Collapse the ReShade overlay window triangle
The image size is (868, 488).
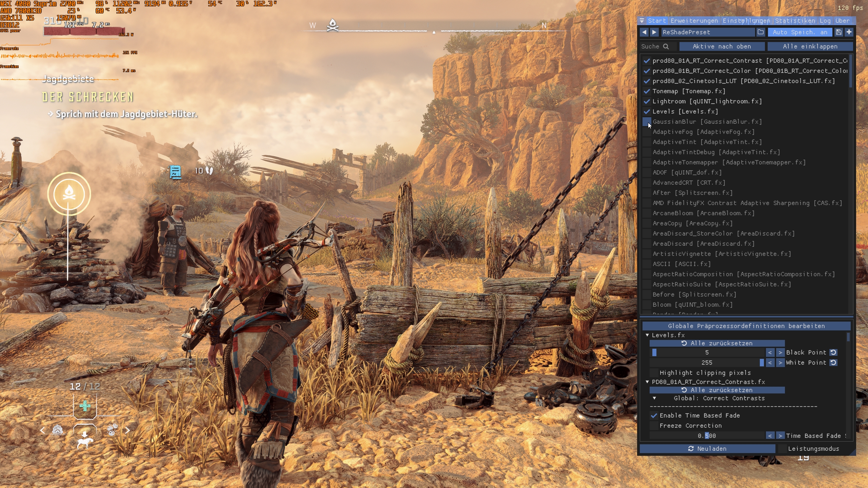(x=642, y=21)
